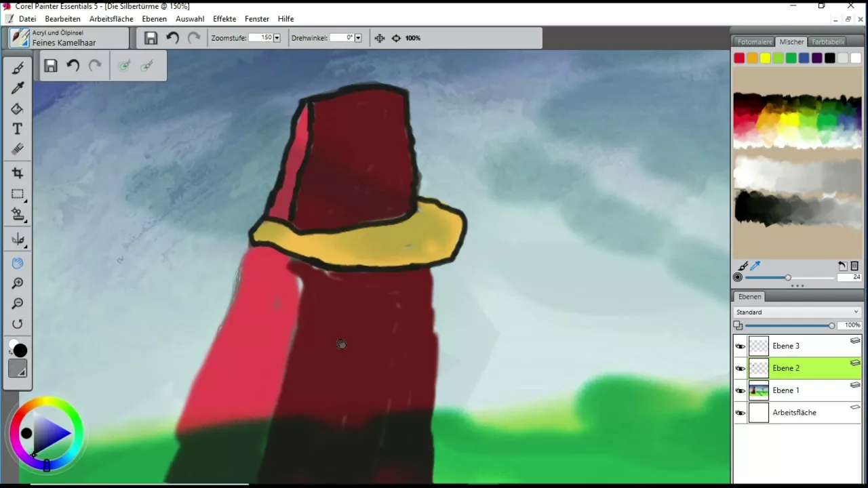Select the zoom-out Magnifier tool
Image resolution: width=868 pixels, height=488 pixels.
pyautogui.click(x=18, y=304)
